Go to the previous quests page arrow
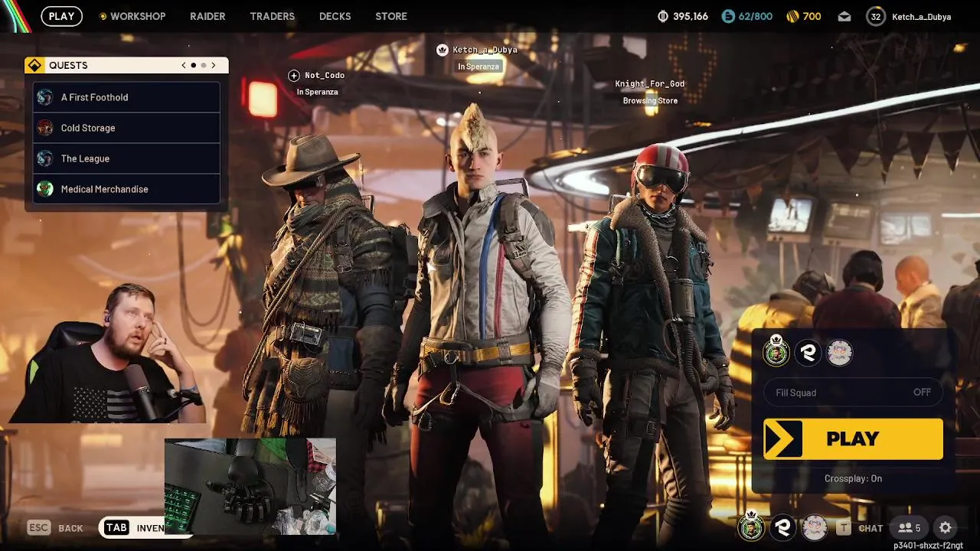980x551 pixels. pos(184,65)
